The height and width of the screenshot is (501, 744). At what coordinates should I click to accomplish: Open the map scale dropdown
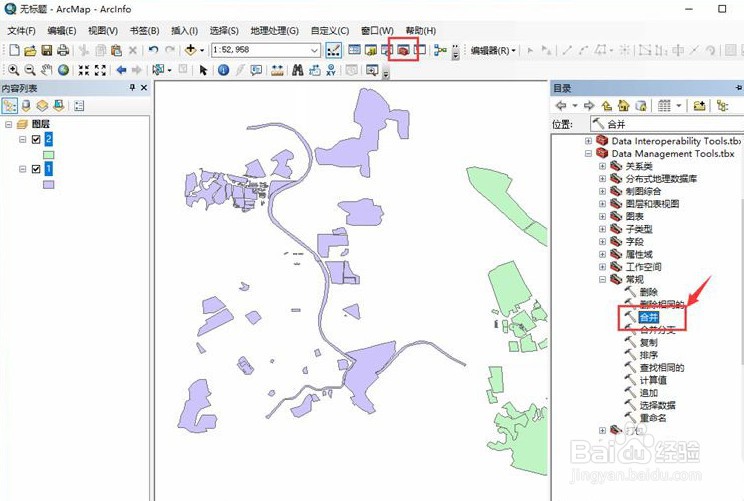[x=314, y=50]
